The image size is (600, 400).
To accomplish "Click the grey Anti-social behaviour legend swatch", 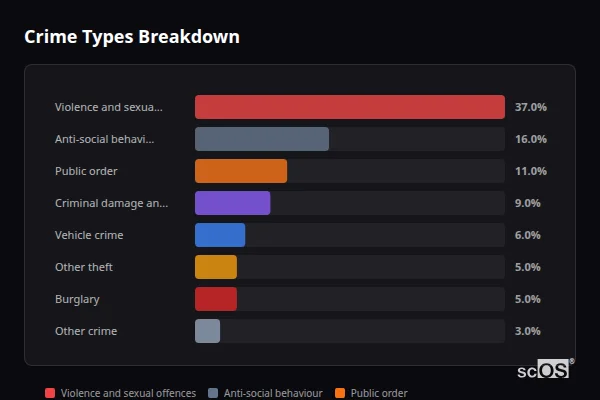I will (x=213, y=393).
